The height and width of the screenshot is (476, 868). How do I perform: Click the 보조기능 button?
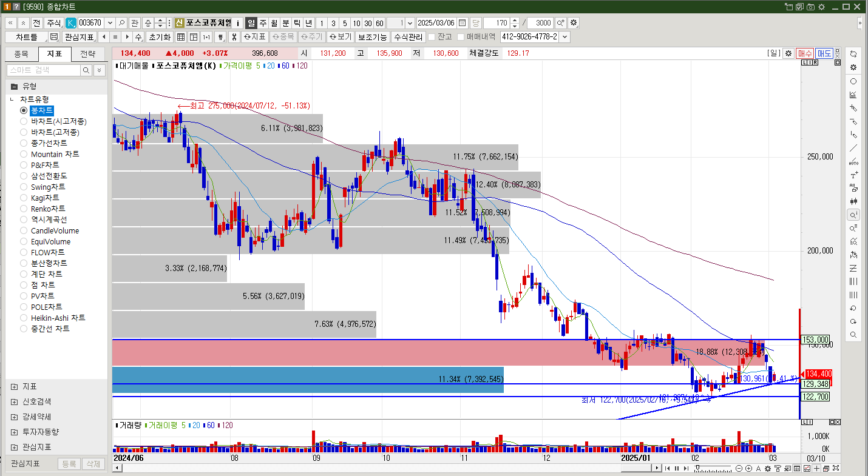pyautogui.click(x=372, y=37)
